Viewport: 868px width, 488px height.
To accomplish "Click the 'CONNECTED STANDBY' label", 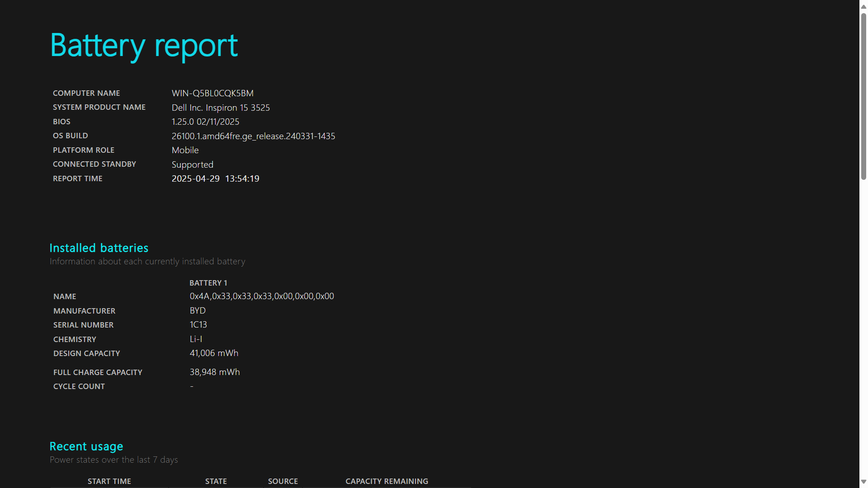I will pyautogui.click(x=94, y=164).
